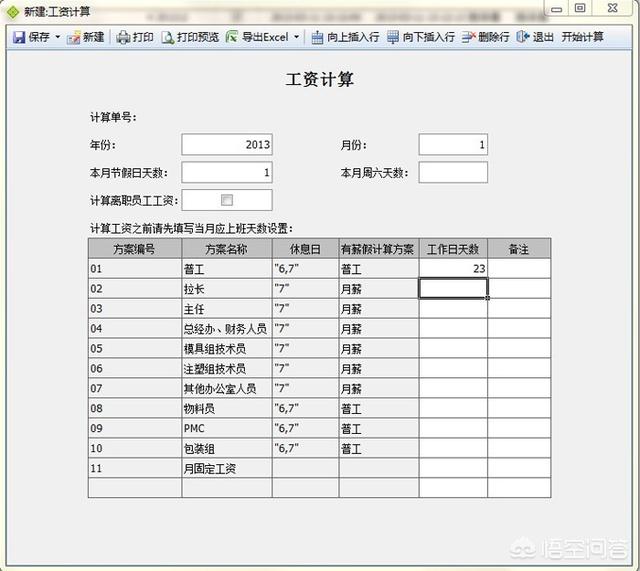Toggle the 计算离职员工工资 checkbox
Image resolution: width=640 pixels, height=571 pixels.
tap(226, 200)
